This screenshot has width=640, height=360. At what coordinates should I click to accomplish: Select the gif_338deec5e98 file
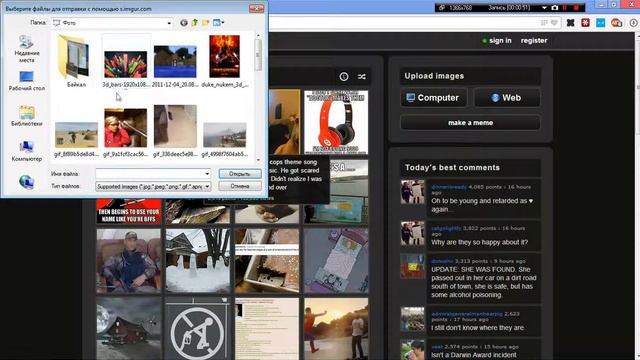tap(175, 131)
